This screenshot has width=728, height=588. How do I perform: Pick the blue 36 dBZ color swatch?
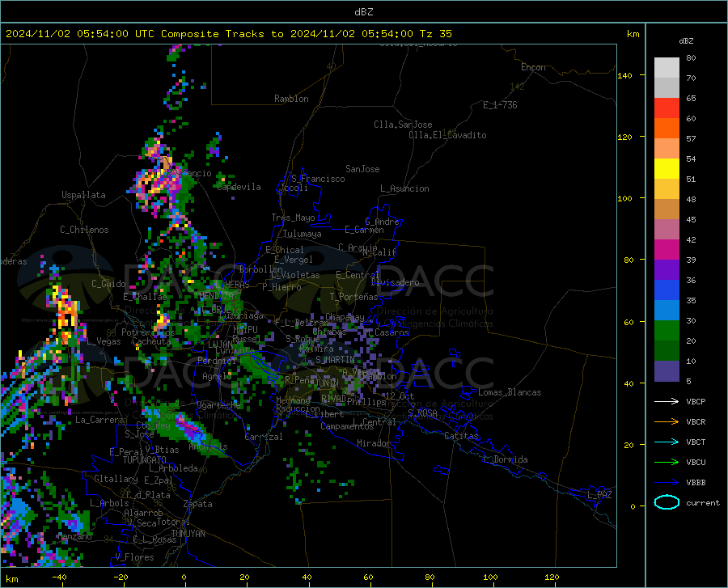coord(667,290)
